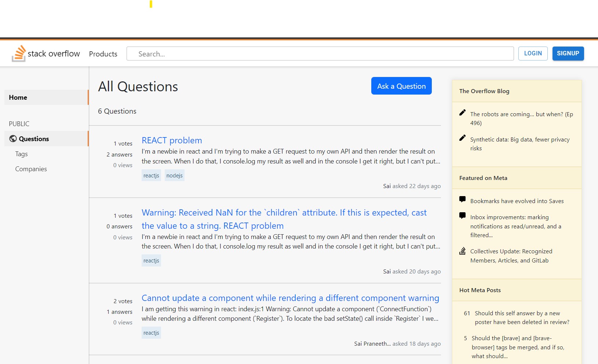598x364 pixels.
Task: Click reactjs tag under first REACT problem question
Action: tap(151, 176)
